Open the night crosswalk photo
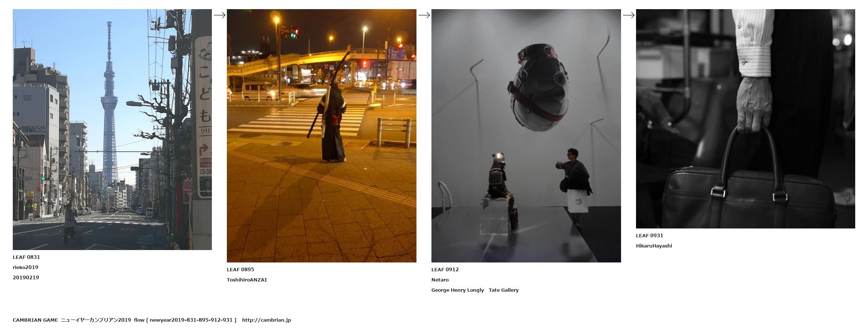Viewport: 868px width, 329px height. pos(321,136)
